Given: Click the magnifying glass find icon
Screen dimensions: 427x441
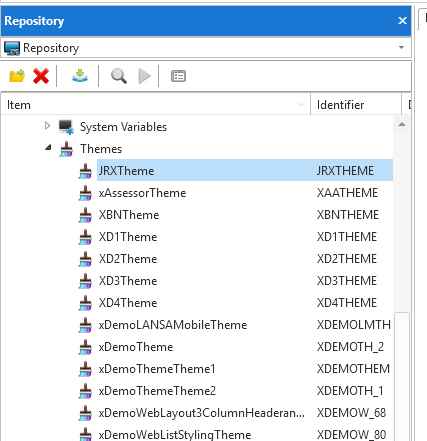Looking at the screenshot, I should pyautogui.click(x=119, y=76).
